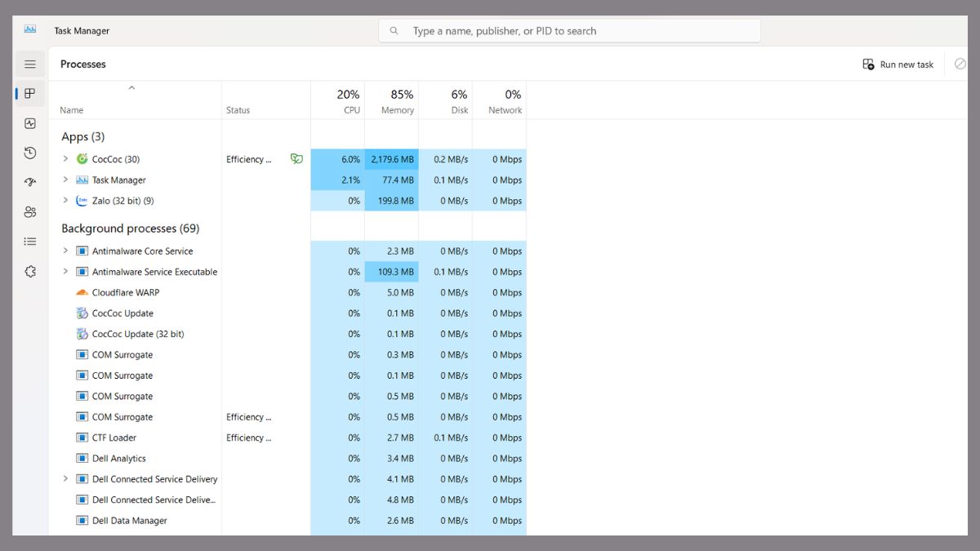Viewport: 980px width, 551px height.
Task: Sort by the Network column header
Action: coord(499,101)
